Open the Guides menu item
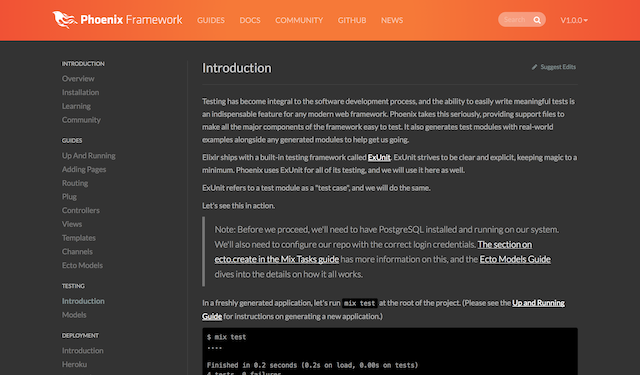 click(211, 20)
